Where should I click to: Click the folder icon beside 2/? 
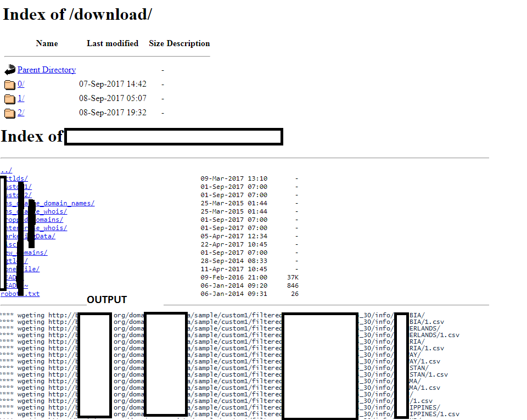click(10, 113)
